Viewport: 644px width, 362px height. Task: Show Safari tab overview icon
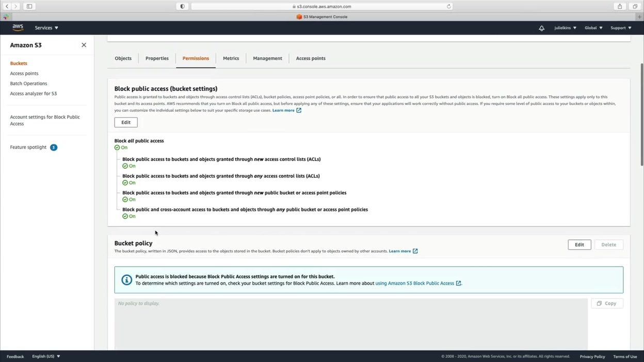tap(635, 6)
